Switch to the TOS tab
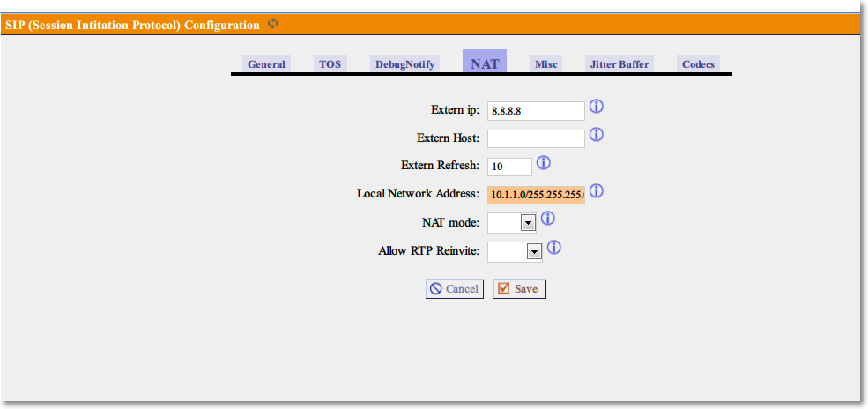The image size is (868, 409). coord(330,63)
